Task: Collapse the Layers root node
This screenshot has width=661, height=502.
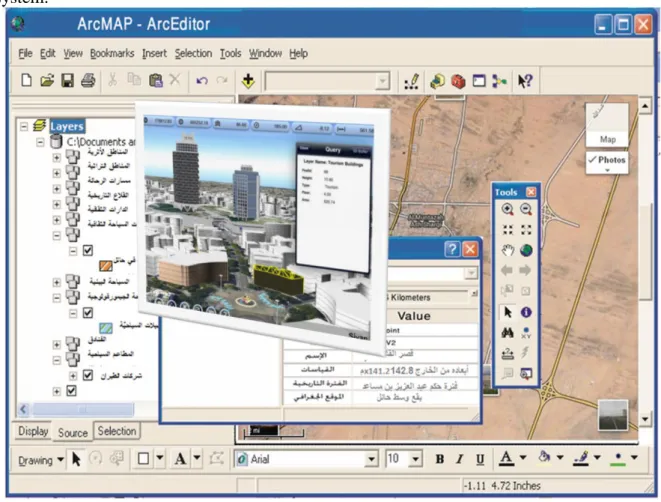Action: [x=24, y=126]
